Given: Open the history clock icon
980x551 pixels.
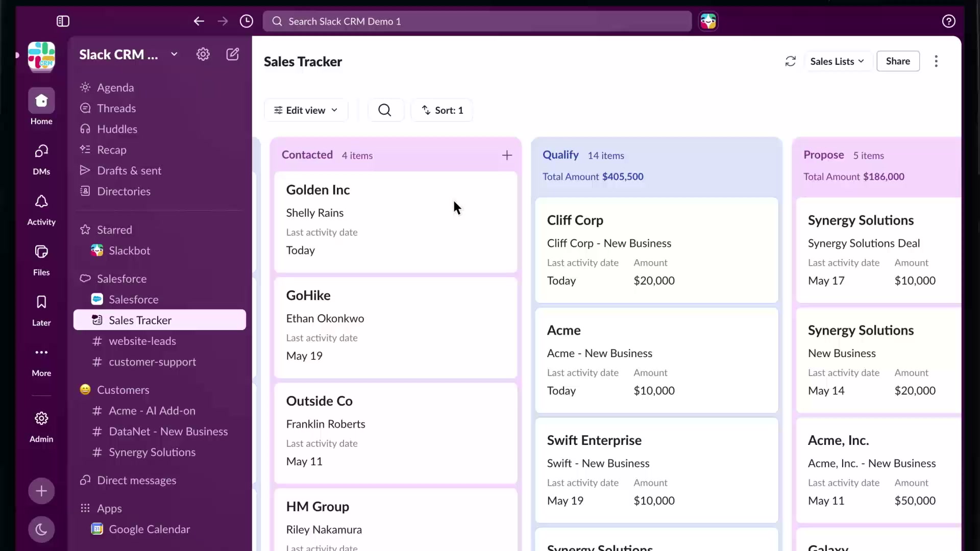Looking at the screenshot, I should point(247,21).
